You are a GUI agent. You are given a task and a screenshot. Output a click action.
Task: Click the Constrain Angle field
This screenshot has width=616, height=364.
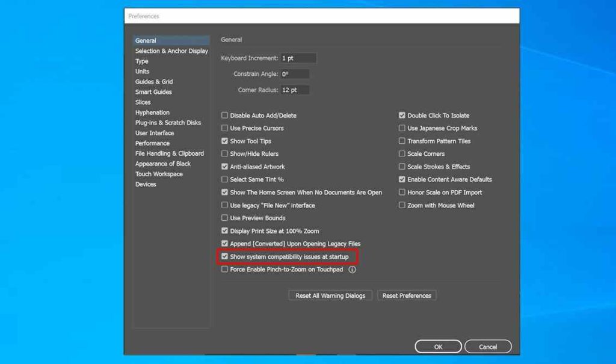[x=295, y=74]
